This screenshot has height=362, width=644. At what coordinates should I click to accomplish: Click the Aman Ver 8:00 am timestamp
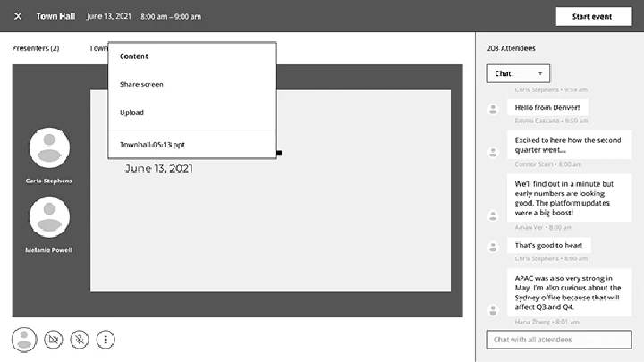[x=544, y=227]
